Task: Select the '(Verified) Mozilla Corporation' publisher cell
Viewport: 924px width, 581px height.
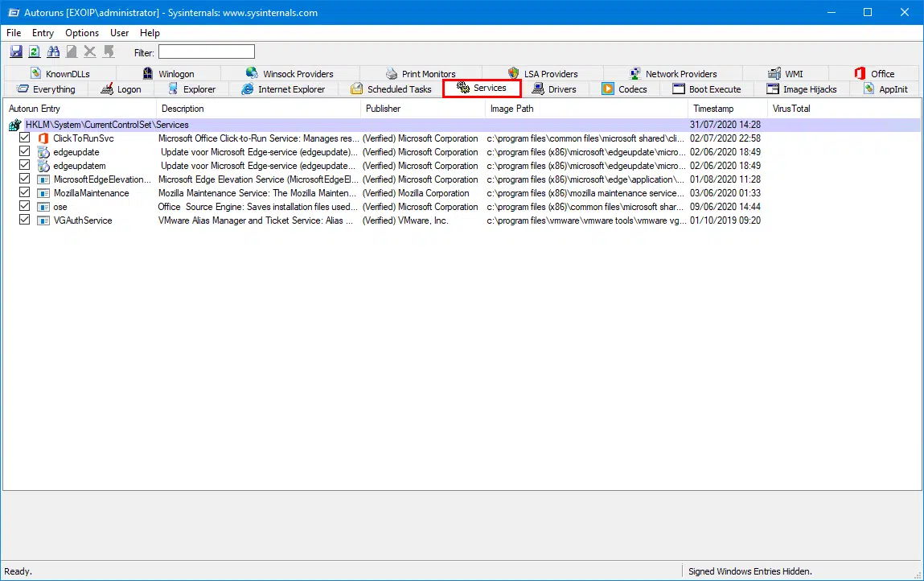Action: [x=416, y=193]
